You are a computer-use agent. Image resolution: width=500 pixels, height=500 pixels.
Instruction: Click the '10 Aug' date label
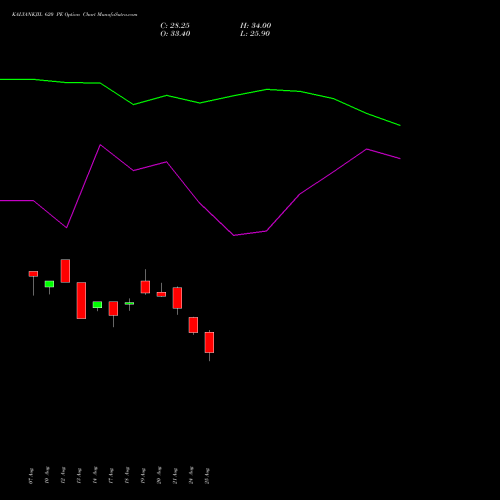pos(47,476)
